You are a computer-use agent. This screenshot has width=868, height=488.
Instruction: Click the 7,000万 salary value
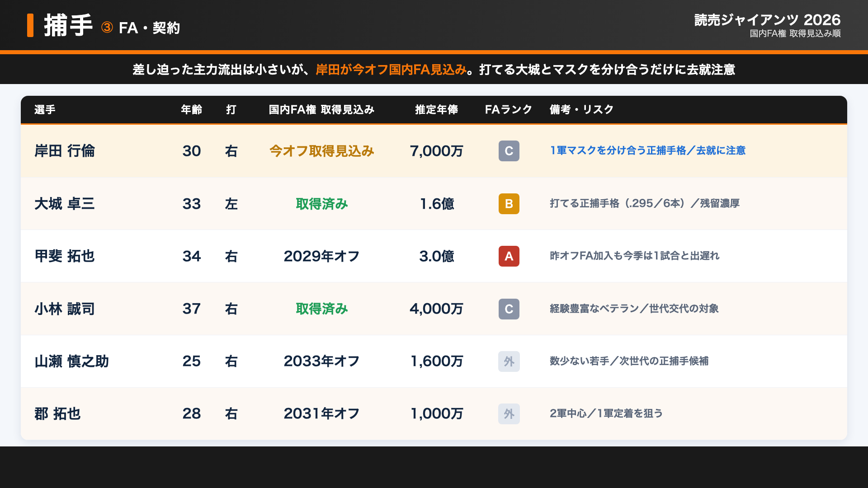click(x=437, y=151)
